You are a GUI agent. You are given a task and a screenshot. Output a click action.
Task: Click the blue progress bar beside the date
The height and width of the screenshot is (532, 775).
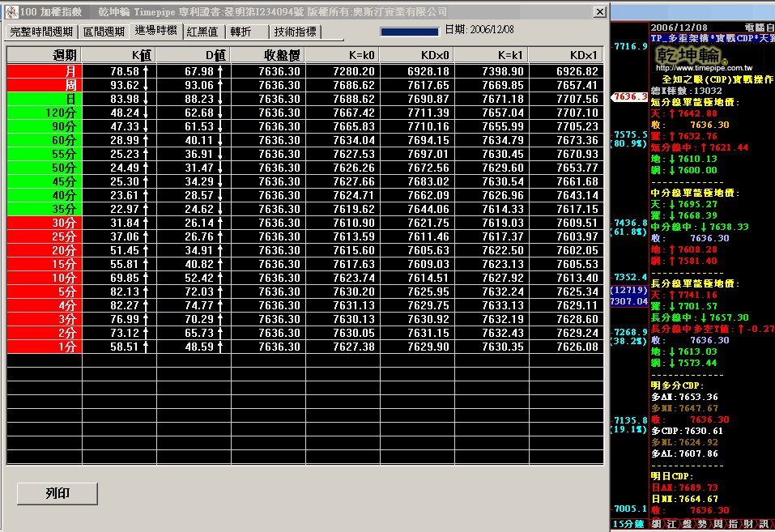[x=409, y=31]
